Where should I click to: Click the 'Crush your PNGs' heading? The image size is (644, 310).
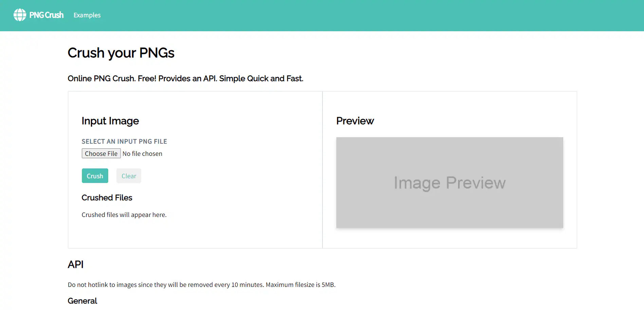click(121, 53)
